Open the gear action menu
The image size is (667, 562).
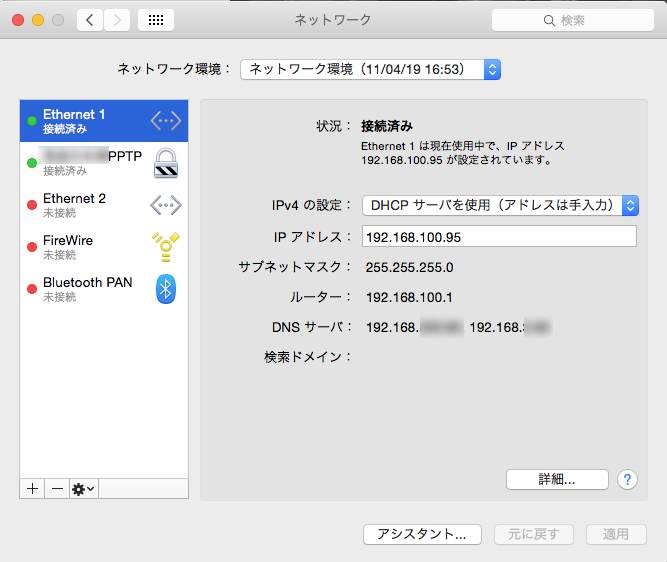(x=83, y=488)
